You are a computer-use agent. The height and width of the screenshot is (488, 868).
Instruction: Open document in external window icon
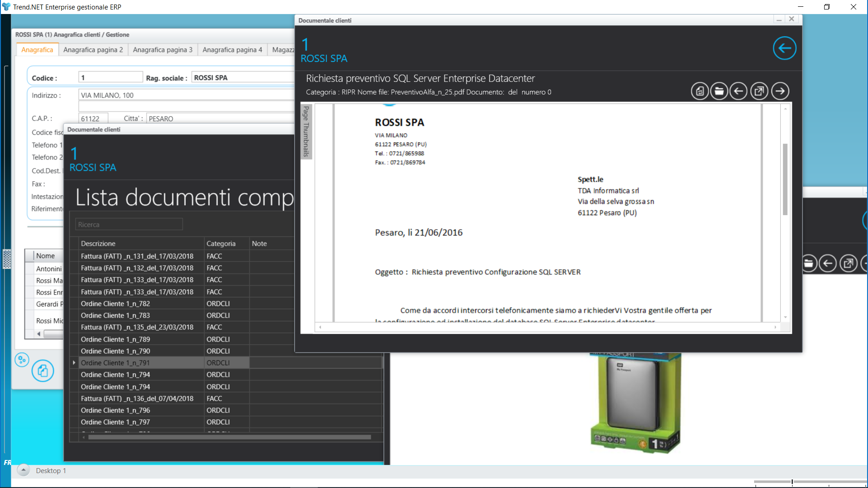click(759, 91)
